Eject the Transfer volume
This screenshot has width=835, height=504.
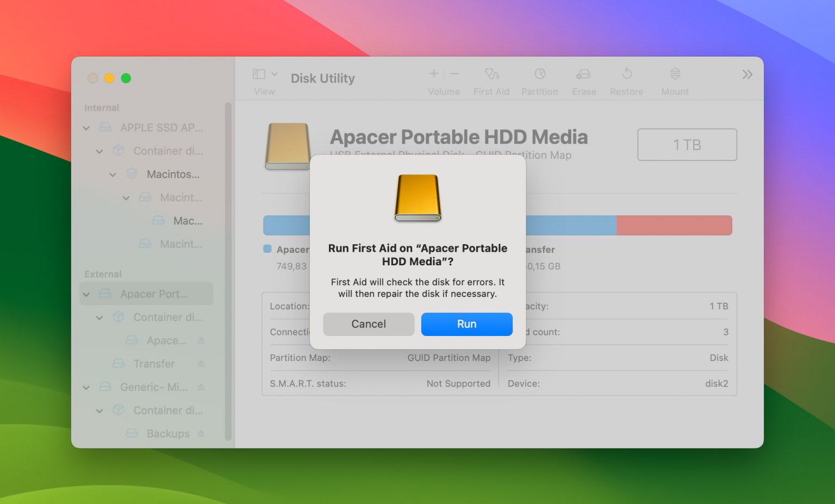[x=202, y=363]
